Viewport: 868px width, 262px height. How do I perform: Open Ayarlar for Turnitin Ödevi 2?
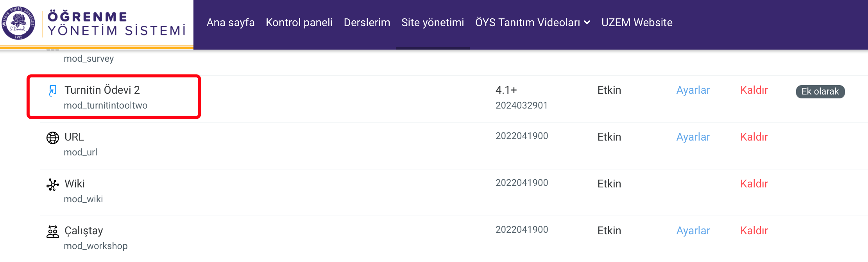(693, 90)
